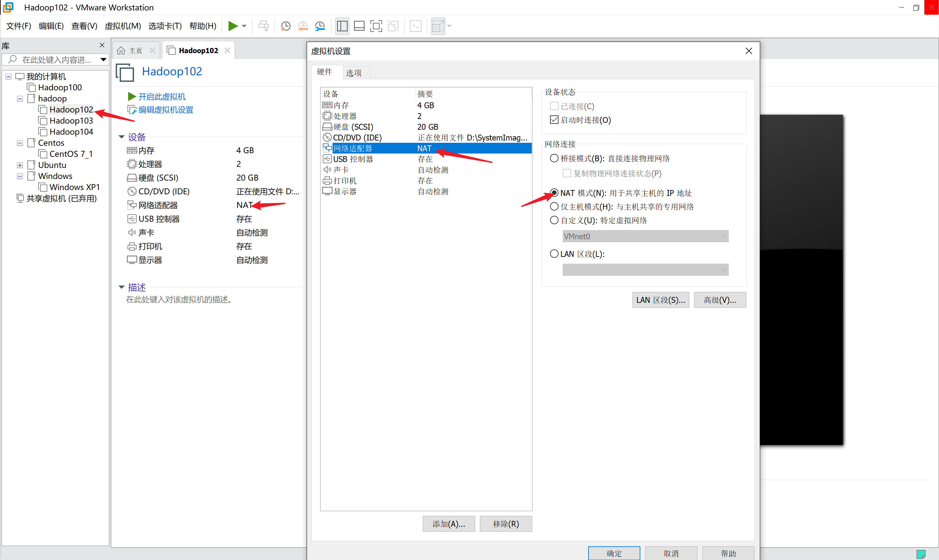Select 内存 memory device in settings dialog
This screenshot has width=939, height=560.
click(426, 105)
